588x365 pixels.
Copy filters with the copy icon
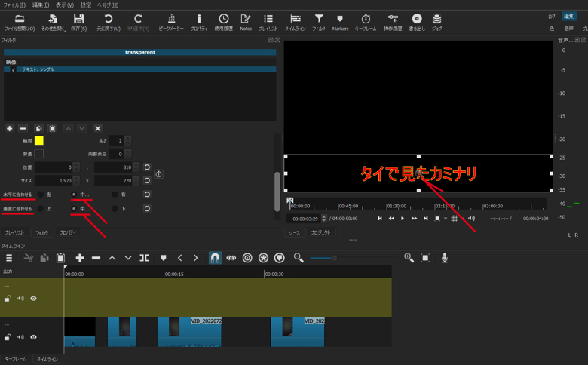coord(38,129)
